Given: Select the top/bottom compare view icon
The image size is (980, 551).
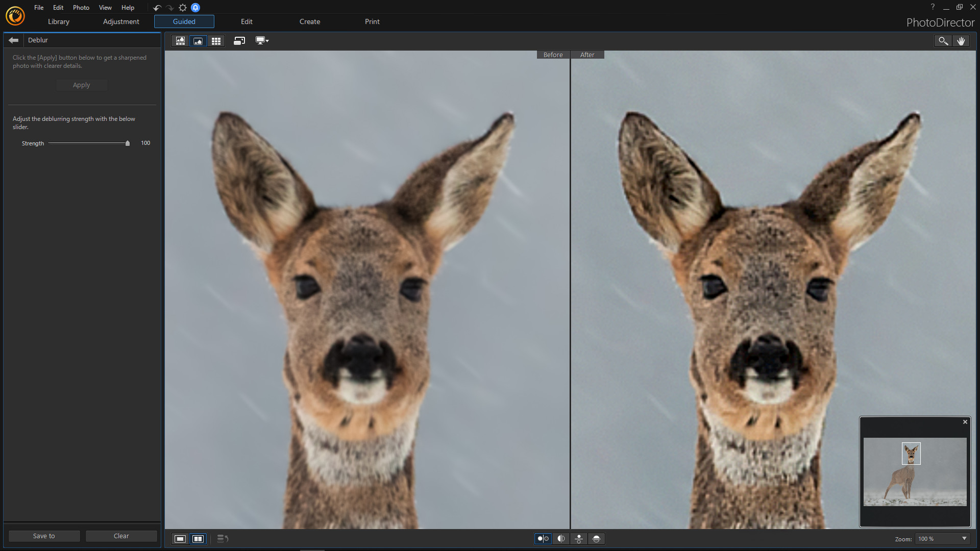Looking at the screenshot, I should coord(578,539).
